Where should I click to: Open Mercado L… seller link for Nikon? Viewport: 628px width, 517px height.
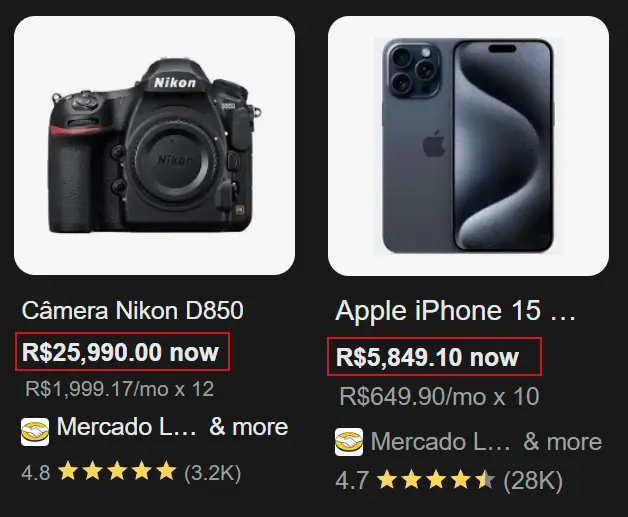click(126, 428)
